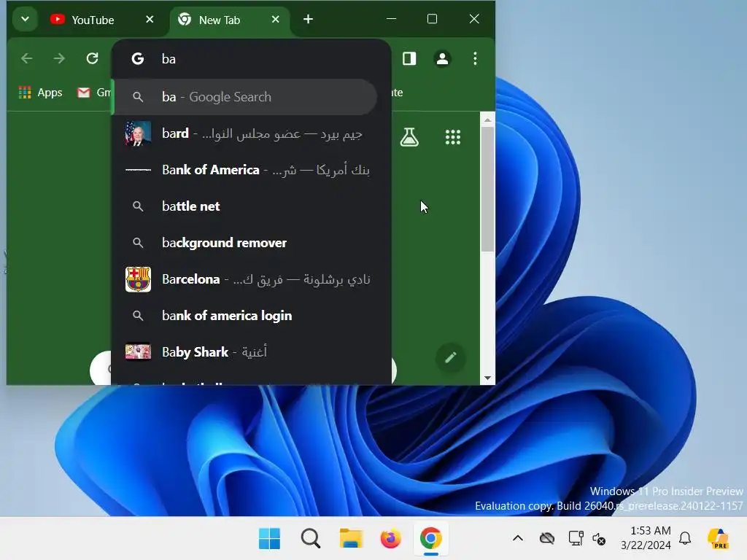Click the Google G icon in omnibox
Screen dimensions: 747x560
138,58
